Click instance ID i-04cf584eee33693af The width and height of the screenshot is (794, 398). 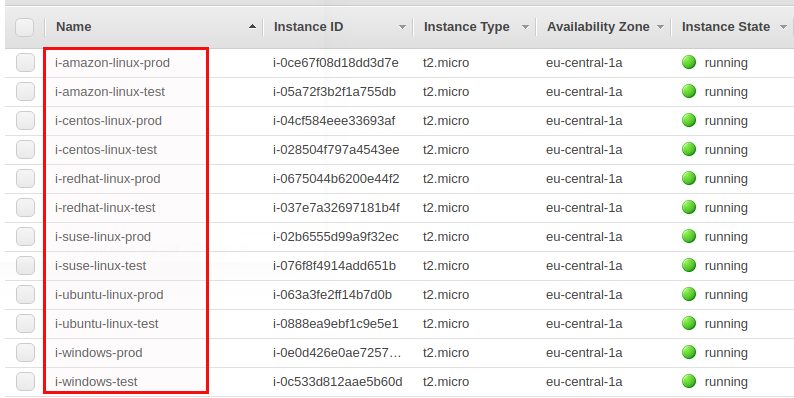click(x=334, y=121)
